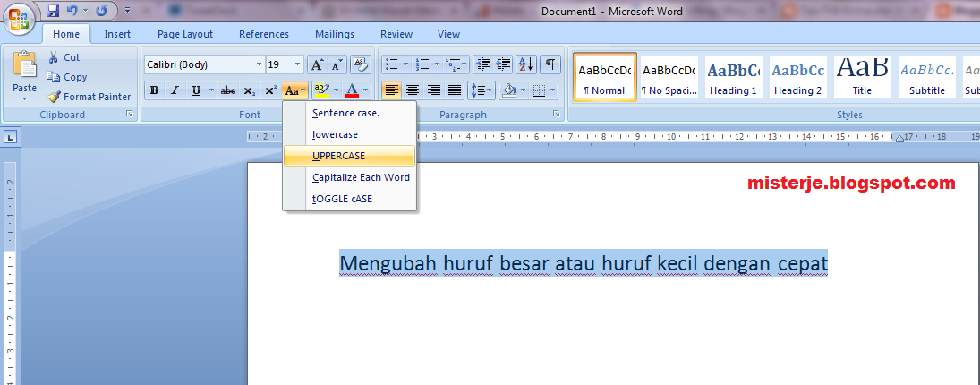Viewport: 980px width, 385px height.
Task: Toggle italic formatting
Action: coord(175,90)
